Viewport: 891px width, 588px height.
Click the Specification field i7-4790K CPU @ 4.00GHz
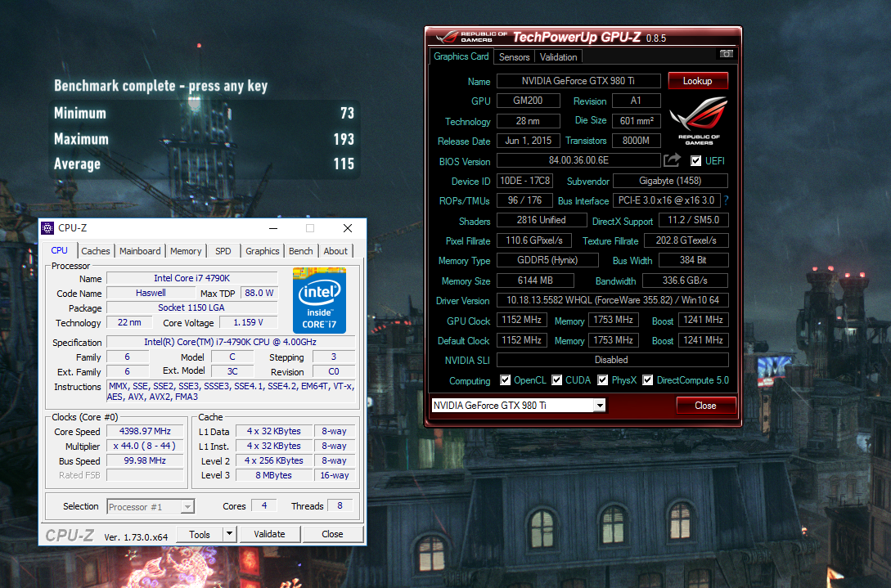pos(230,342)
